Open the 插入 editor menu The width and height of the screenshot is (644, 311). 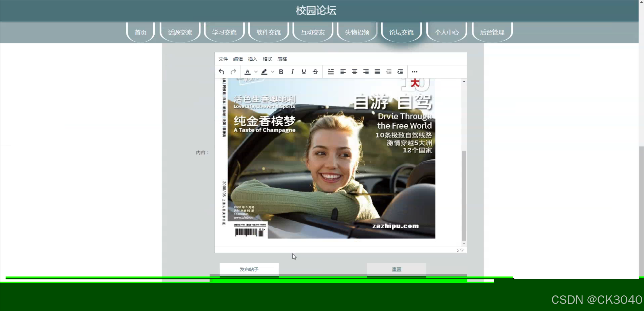(x=253, y=59)
